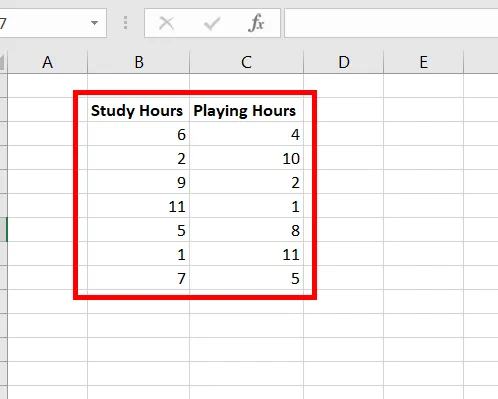Screen dimensions: 498x399
Task: Select column A header
Action: 47,62
